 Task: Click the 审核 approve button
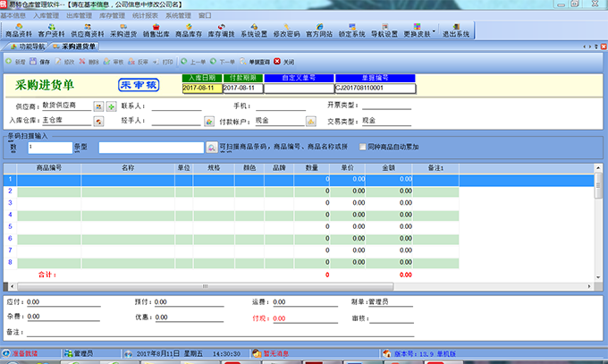(x=114, y=62)
